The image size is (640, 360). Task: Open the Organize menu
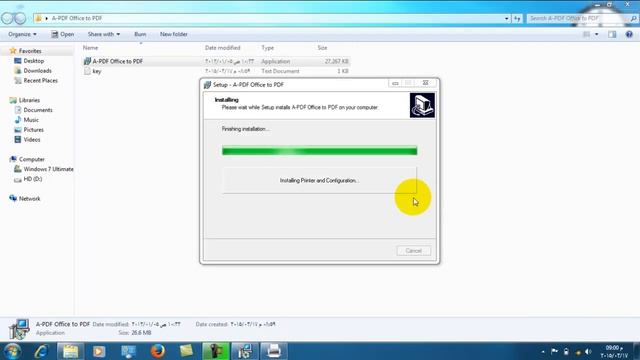tap(22, 34)
